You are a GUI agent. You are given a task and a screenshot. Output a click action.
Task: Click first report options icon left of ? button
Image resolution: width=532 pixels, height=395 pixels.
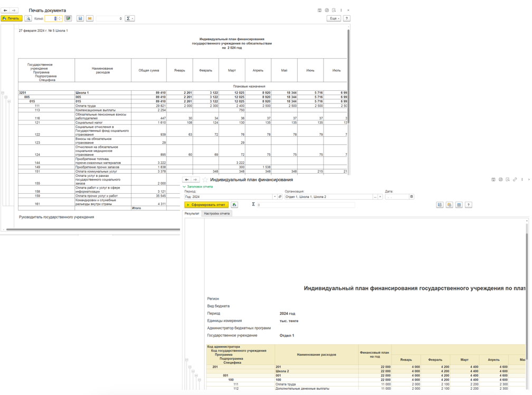(440, 204)
